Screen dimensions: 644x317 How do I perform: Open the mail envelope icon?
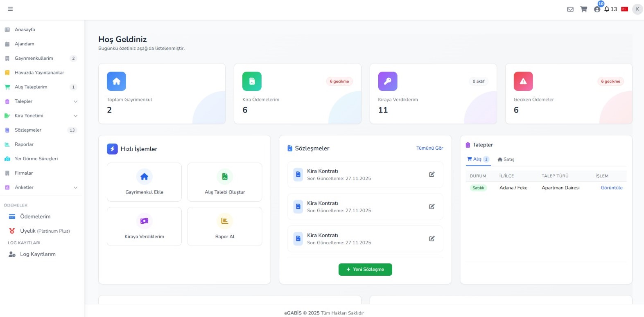(570, 9)
